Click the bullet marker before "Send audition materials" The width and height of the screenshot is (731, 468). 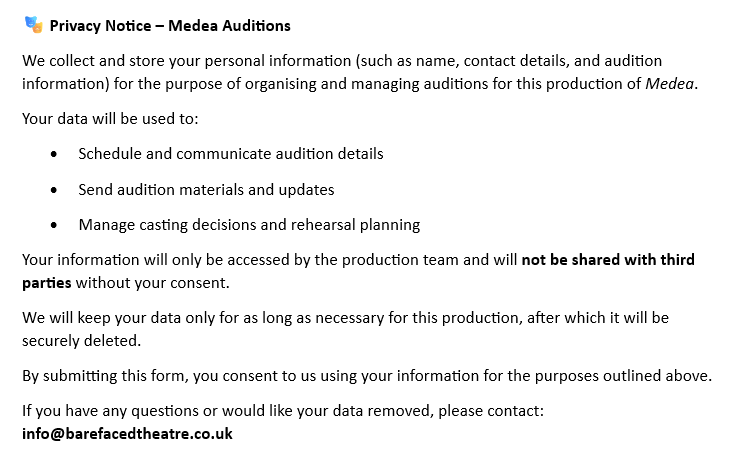[x=53, y=190]
